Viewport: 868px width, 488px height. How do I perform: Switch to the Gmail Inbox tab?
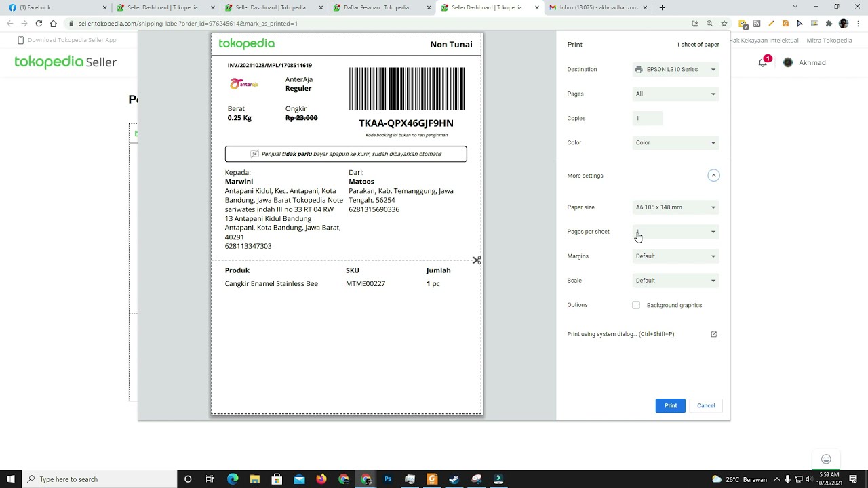pyautogui.click(x=597, y=7)
